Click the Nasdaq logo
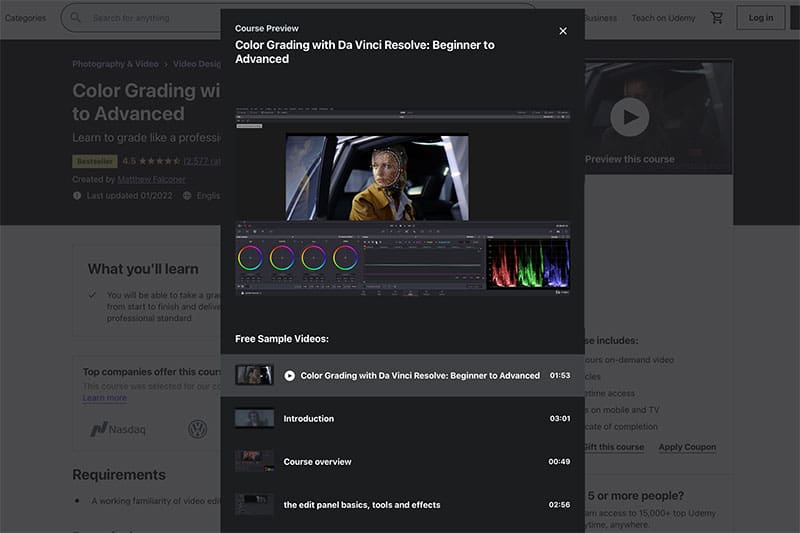 pyautogui.click(x=118, y=429)
